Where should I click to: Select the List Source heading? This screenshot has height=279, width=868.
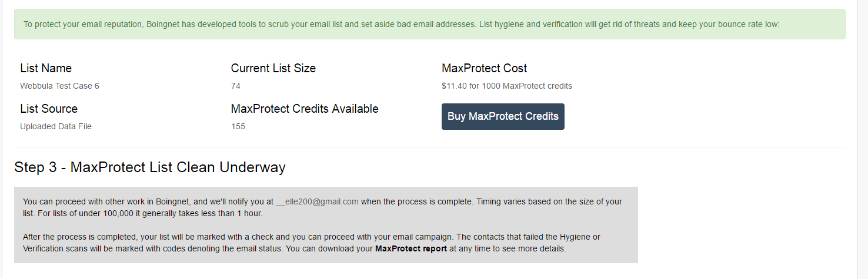[x=49, y=109]
